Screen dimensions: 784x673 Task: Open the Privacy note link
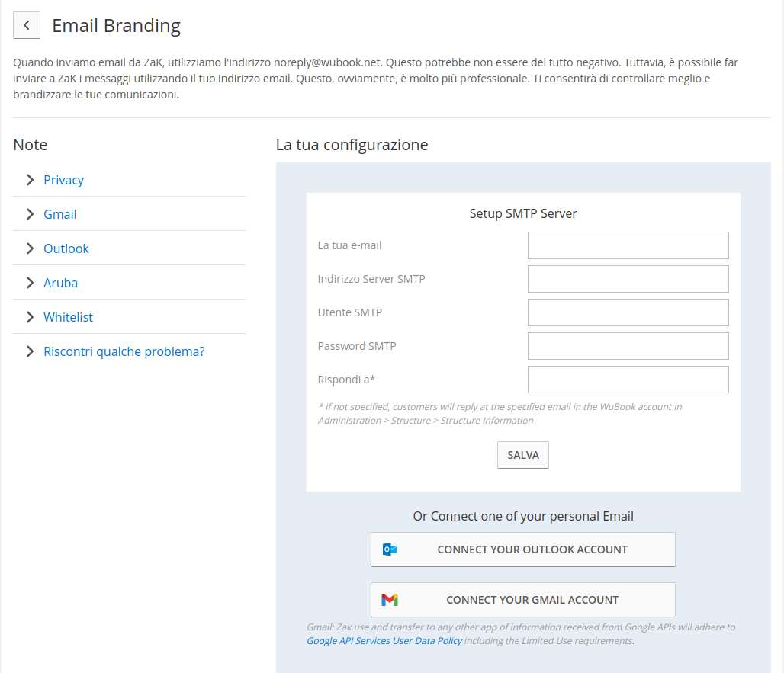63,180
